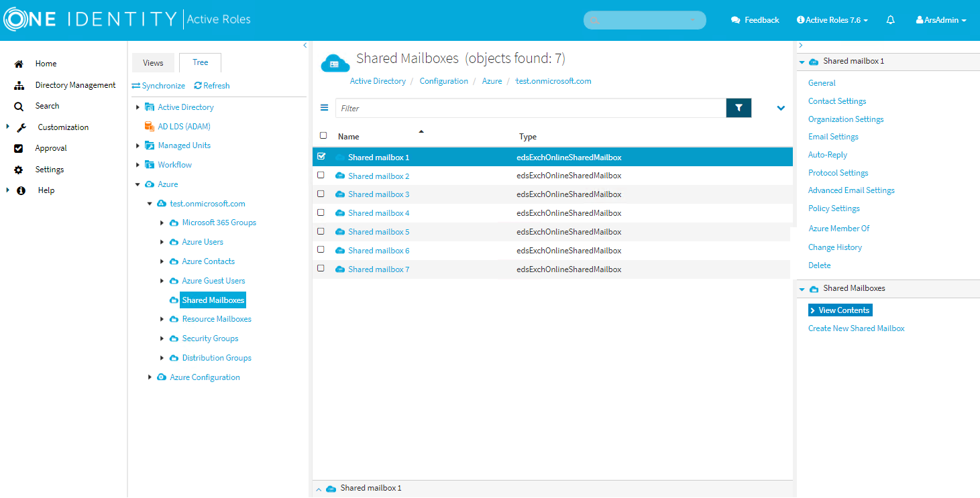
Task: Expand the Active Directory tree node
Action: click(x=138, y=107)
